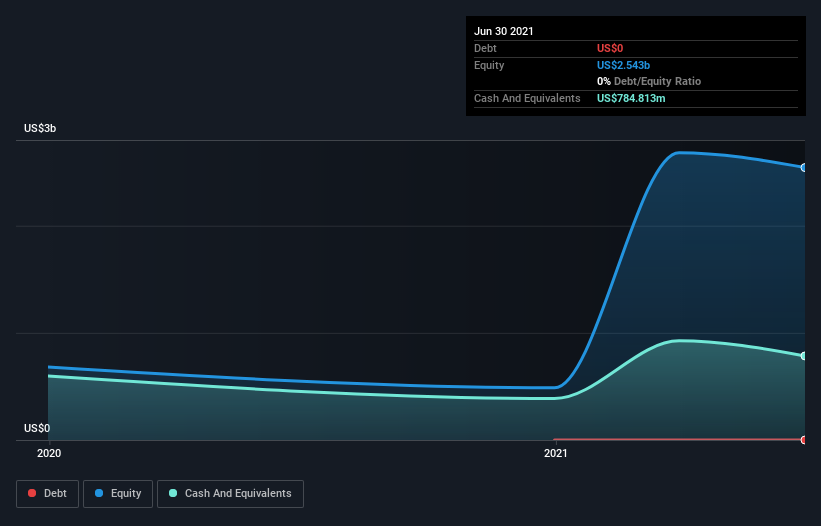The image size is (821, 526).
Task: Select the red Debt data point marker
Action: pyautogui.click(x=803, y=440)
